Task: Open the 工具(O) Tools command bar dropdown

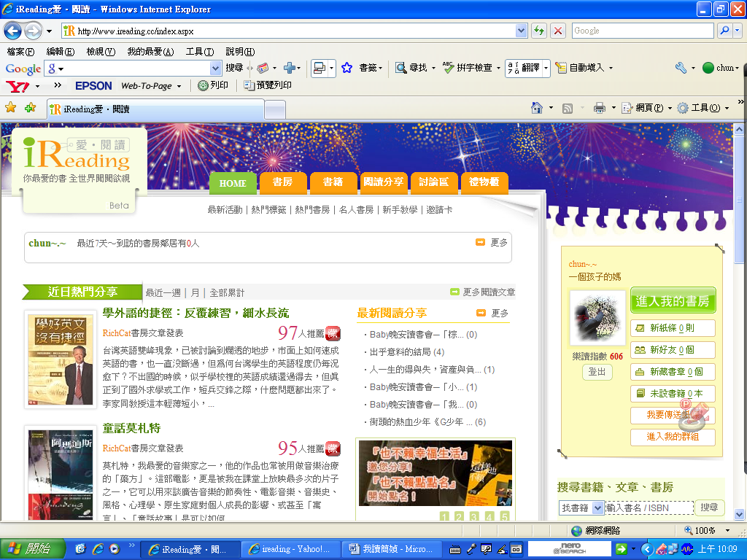Action: coord(727,108)
